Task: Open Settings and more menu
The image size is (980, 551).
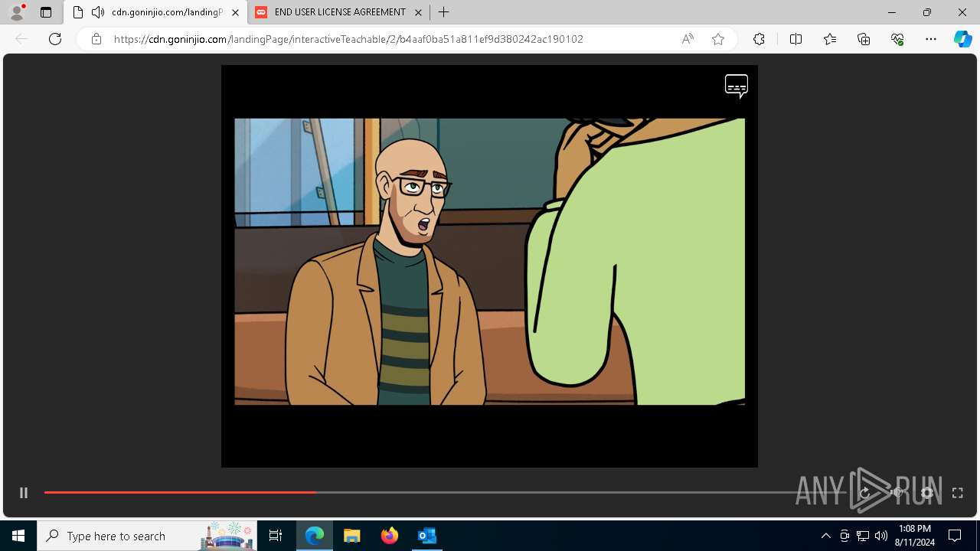Action: (931, 39)
